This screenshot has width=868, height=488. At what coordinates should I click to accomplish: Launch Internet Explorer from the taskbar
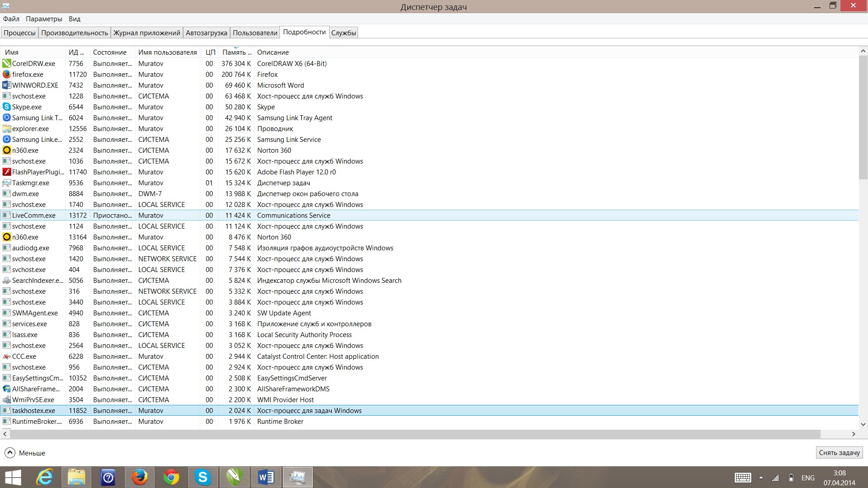[x=45, y=477]
